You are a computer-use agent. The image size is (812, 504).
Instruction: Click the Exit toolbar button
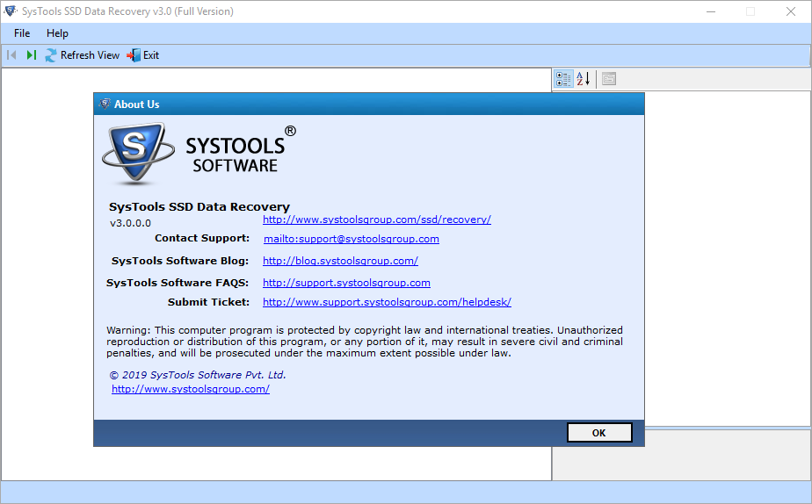click(x=143, y=54)
